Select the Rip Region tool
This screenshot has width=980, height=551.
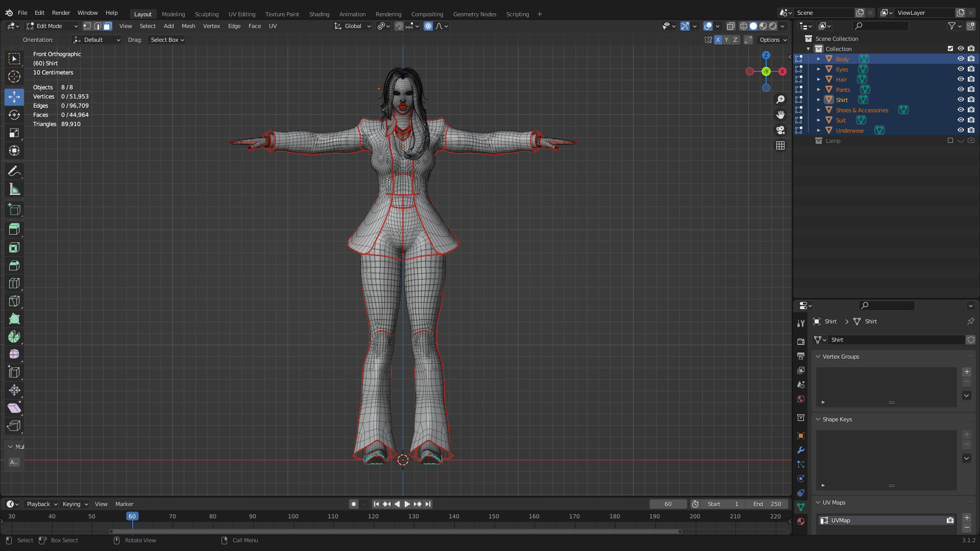pos(14,425)
